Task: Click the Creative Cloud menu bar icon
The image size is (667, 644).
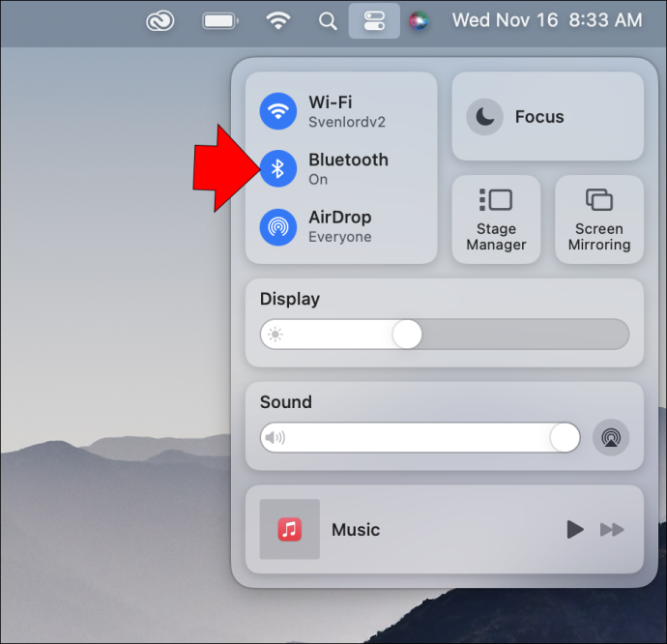Action: point(159,20)
